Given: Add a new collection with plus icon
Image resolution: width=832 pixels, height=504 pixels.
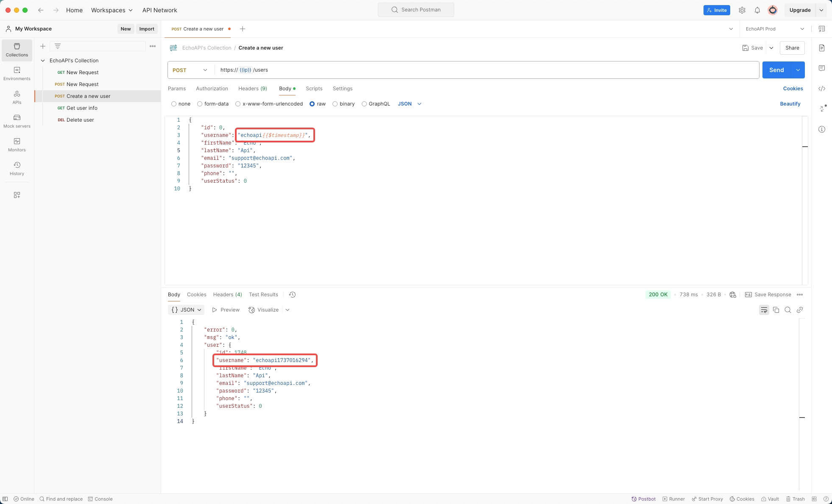Looking at the screenshot, I should [x=43, y=46].
